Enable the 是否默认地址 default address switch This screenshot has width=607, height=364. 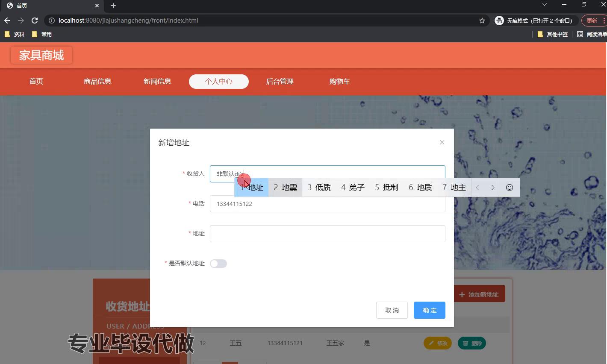pyautogui.click(x=218, y=263)
